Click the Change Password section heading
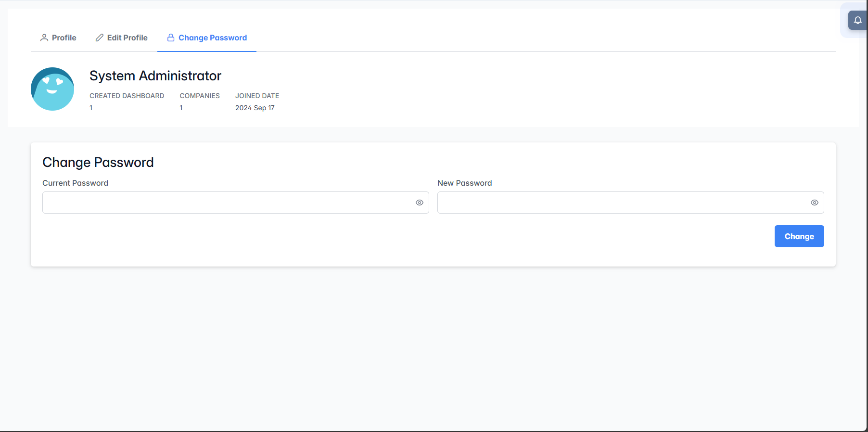 coord(98,163)
